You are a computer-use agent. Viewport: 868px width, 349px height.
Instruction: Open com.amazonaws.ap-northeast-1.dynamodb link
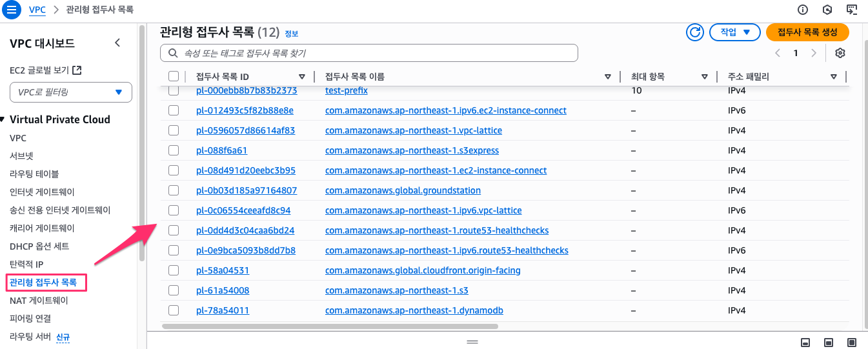tap(414, 310)
